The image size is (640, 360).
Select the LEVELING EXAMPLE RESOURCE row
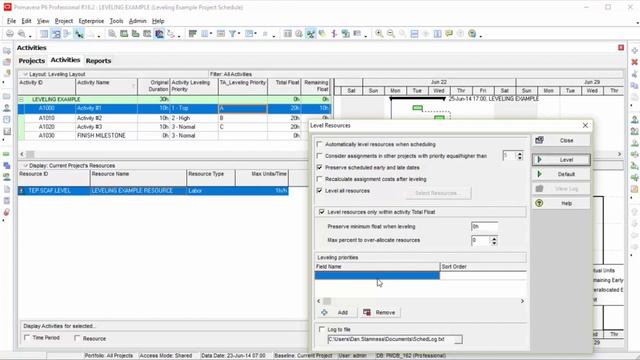[153, 191]
